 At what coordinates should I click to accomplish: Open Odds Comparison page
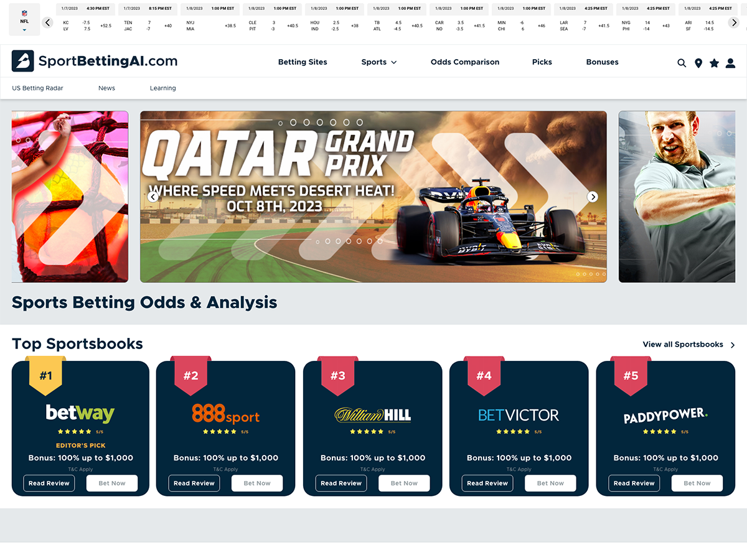click(x=465, y=62)
